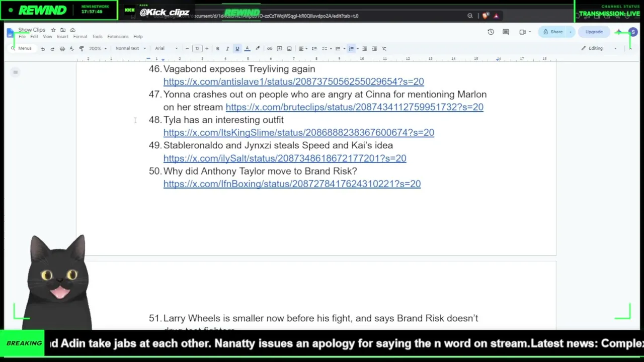Open the Help menu
The width and height of the screenshot is (644, 362).
coord(138,37)
